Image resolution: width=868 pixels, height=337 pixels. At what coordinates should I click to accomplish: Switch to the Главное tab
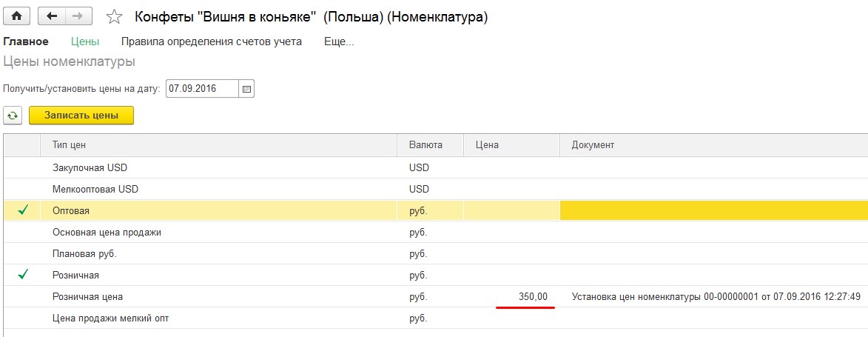pyautogui.click(x=26, y=41)
